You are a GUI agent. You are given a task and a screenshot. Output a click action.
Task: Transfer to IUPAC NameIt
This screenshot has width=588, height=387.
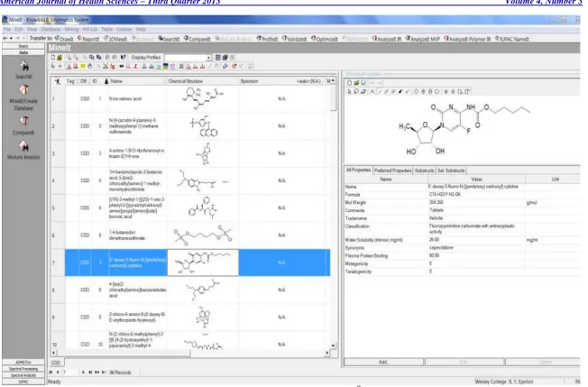512,39
